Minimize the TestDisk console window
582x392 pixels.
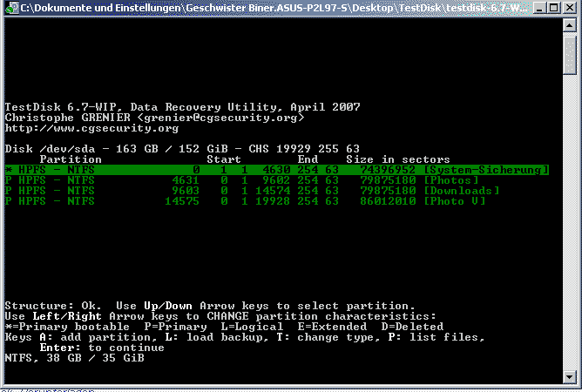point(539,8)
